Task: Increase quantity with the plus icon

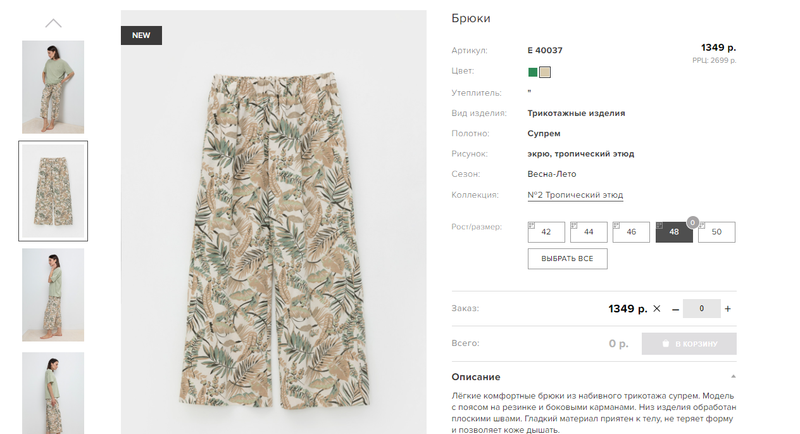Action: pos(728,309)
